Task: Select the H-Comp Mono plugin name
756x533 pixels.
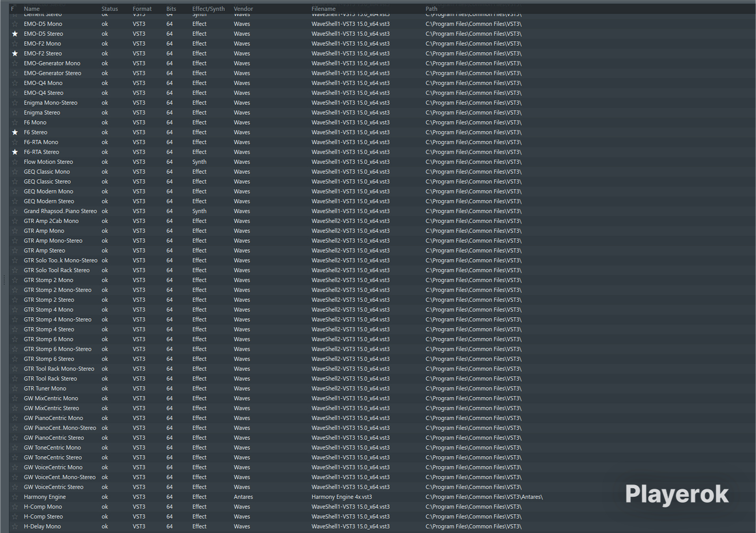Action: [43, 507]
